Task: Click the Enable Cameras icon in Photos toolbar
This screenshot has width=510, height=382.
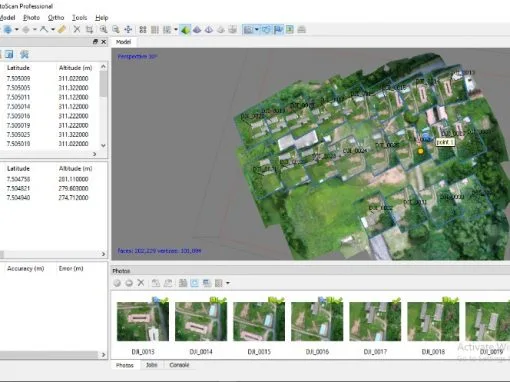Action: pyautogui.click(x=117, y=283)
